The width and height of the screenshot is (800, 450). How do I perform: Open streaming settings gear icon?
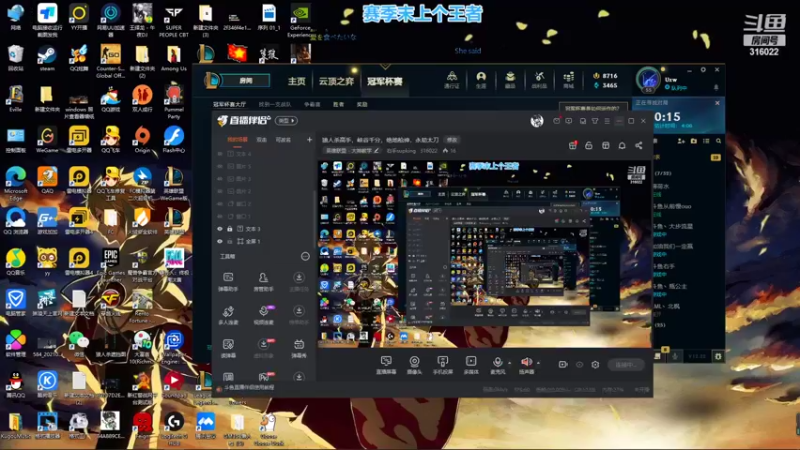(x=595, y=364)
